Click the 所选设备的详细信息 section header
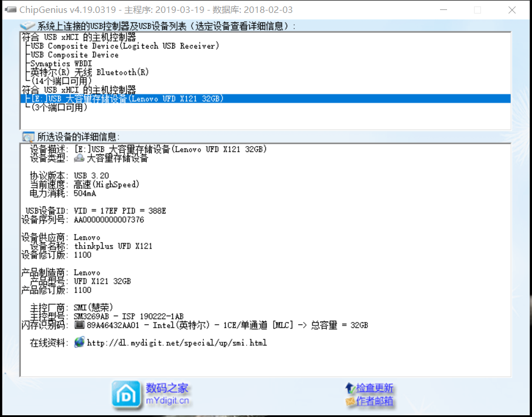Screen dimensions: 532x417 [x=78, y=137]
